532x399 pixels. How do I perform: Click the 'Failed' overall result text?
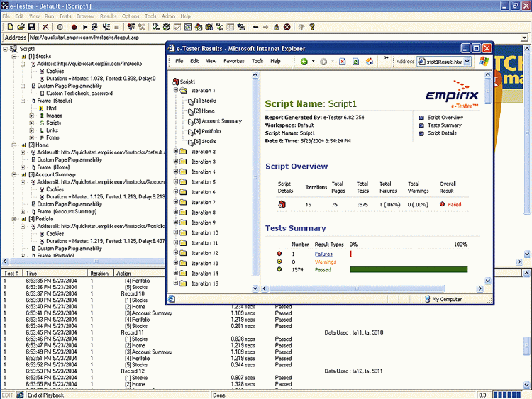pos(454,204)
